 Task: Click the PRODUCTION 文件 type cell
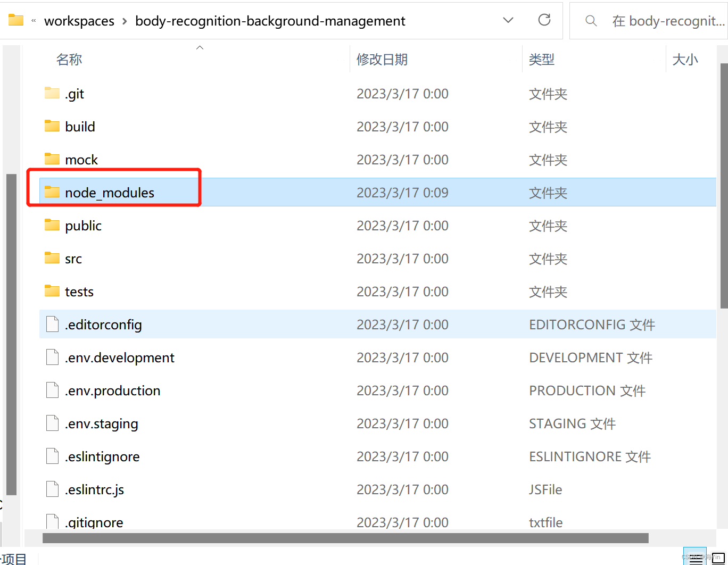tap(587, 390)
